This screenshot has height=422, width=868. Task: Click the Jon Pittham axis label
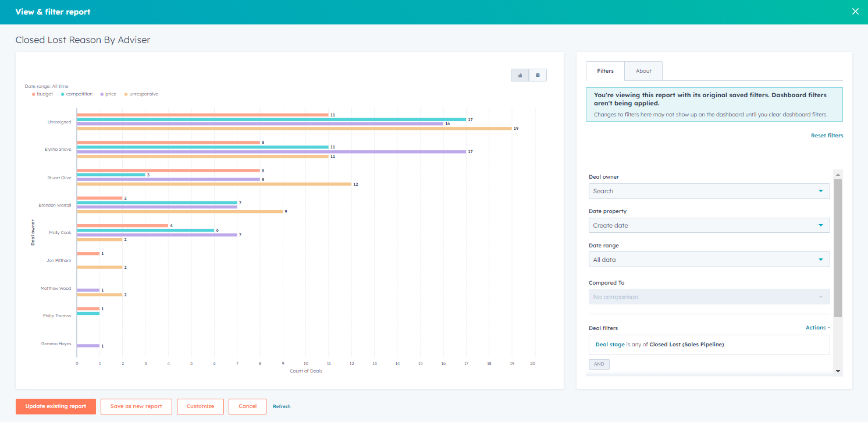pyautogui.click(x=59, y=260)
